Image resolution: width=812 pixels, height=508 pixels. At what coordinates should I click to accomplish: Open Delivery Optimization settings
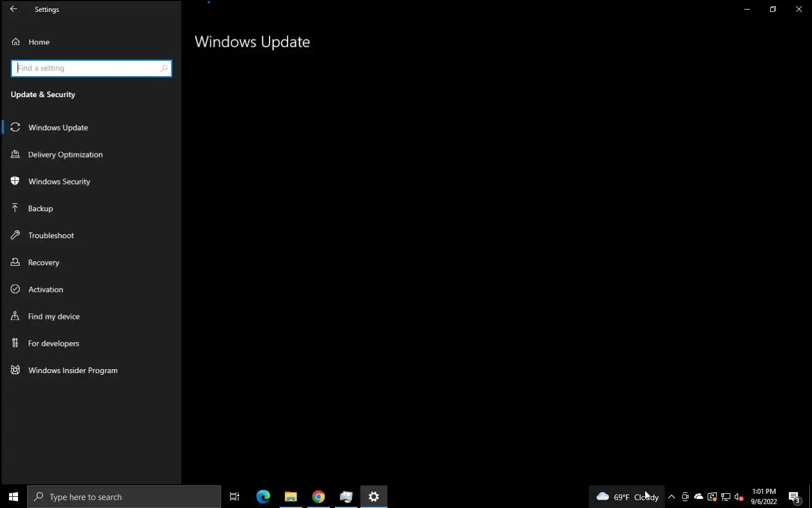91,155
